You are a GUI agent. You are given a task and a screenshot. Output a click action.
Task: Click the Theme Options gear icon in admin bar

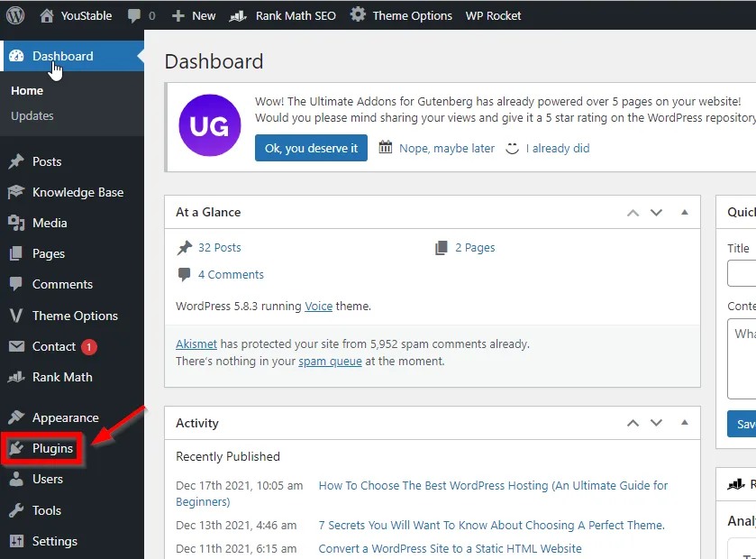pos(358,15)
